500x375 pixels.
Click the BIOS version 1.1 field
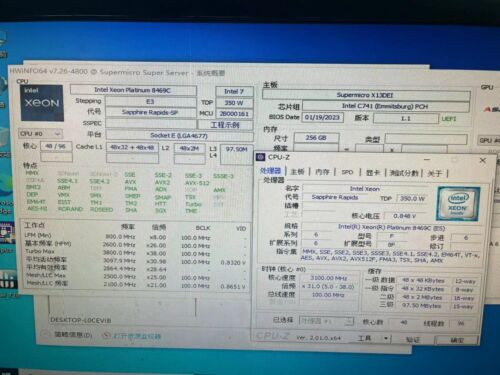pyautogui.click(x=406, y=118)
